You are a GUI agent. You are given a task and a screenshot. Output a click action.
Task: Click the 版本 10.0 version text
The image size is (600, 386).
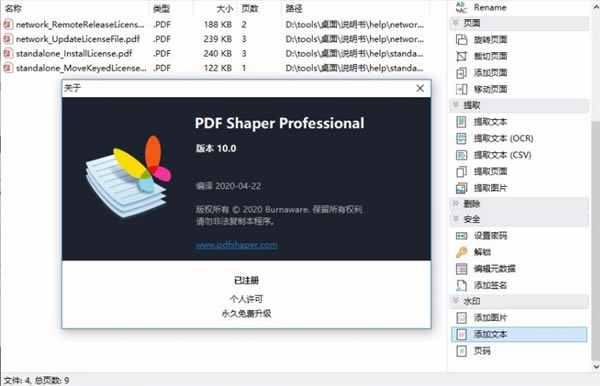click(x=216, y=148)
